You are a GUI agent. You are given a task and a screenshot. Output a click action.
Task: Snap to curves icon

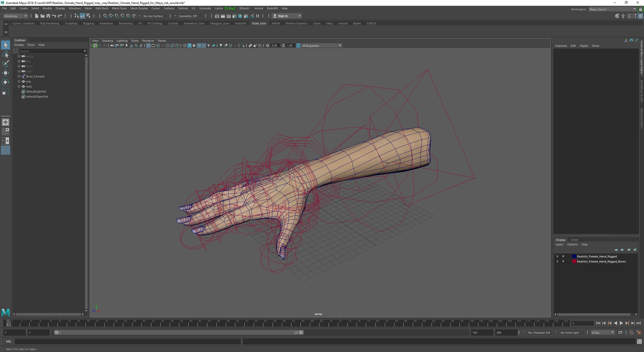coord(111,16)
